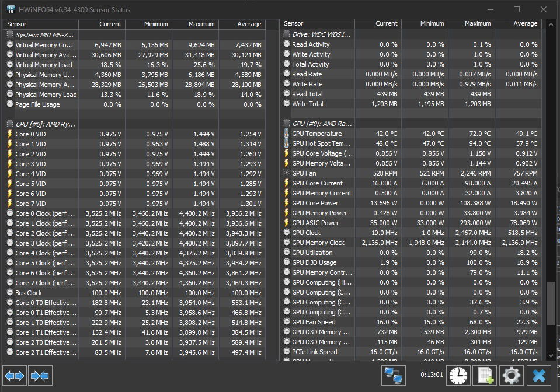Click left panel Sensor column header
The width and height of the screenshot is (560, 392).
41,24
